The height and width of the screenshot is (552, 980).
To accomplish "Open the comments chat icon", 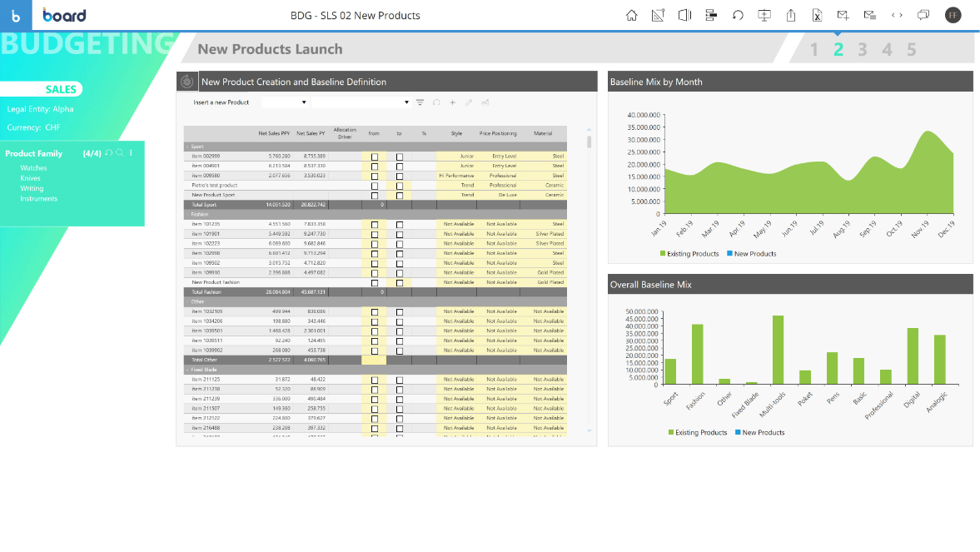I will pyautogui.click(x=923, y=15).
